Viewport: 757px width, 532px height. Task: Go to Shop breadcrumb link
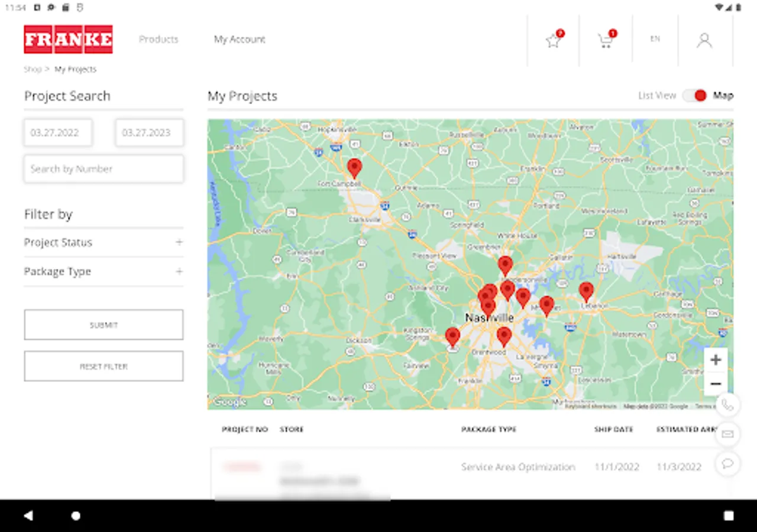click(x=33, y=69)
